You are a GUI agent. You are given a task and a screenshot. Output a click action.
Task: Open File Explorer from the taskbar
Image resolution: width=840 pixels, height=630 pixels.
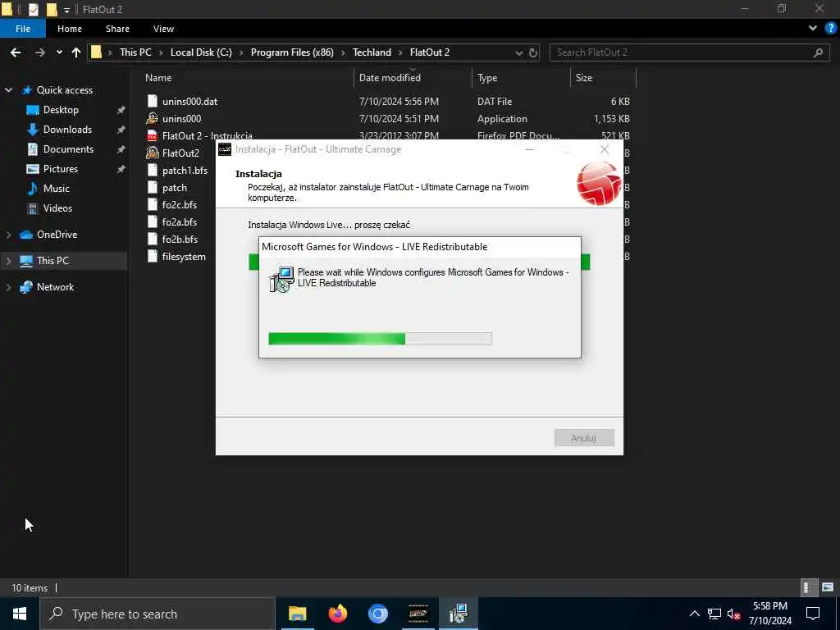click(297, 614)
